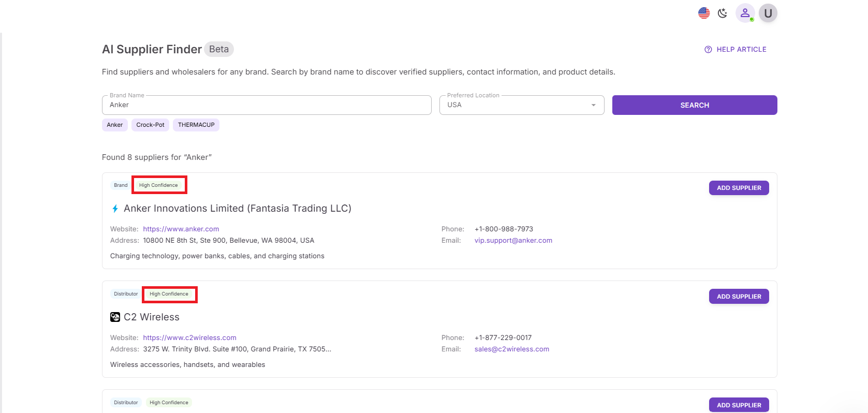This screenshot has height=413, width=868.
Task: Click High Confidence tag on Anker Innovations card
Action: pyautogui.click(x=158, y=185)
